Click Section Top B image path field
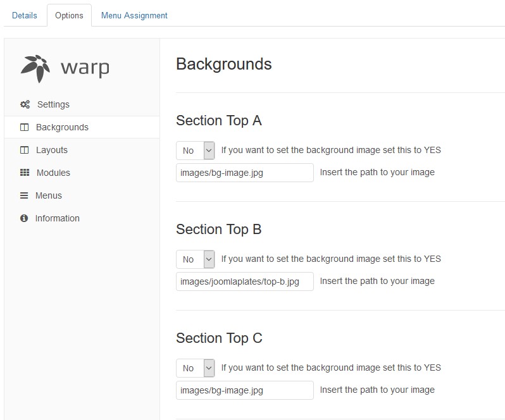505x420 pixels. [x=244, y=281]
